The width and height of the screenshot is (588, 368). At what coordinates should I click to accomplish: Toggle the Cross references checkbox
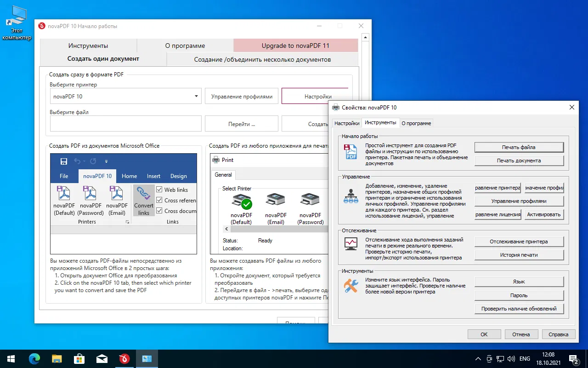(x=159, y=200)
